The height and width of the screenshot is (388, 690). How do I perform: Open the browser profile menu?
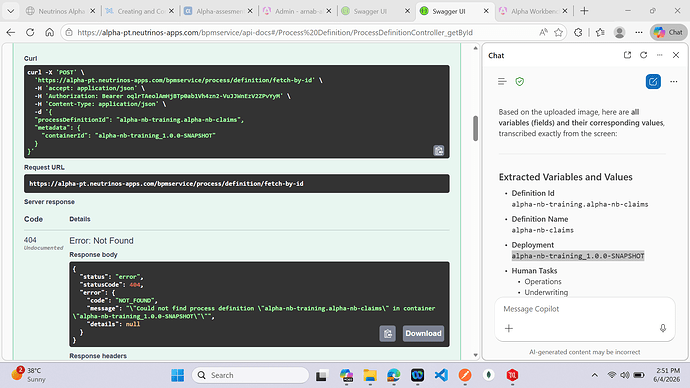[x=620, y=32]
